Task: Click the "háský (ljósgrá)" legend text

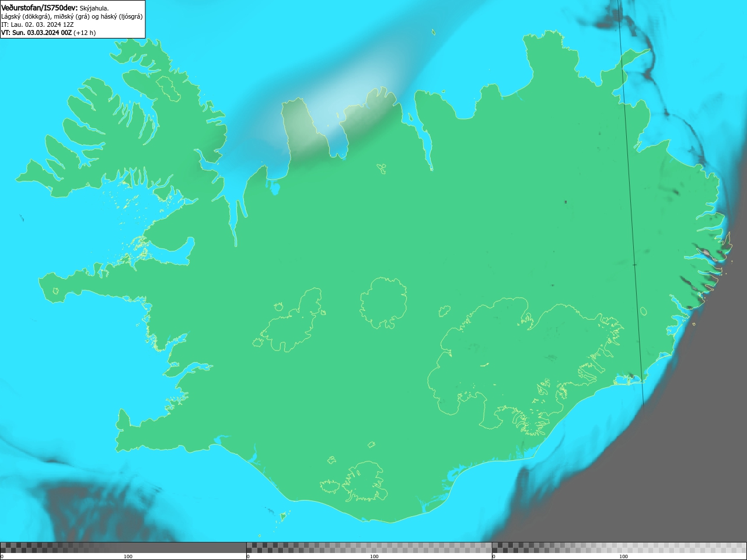Action: coord(121,16)
